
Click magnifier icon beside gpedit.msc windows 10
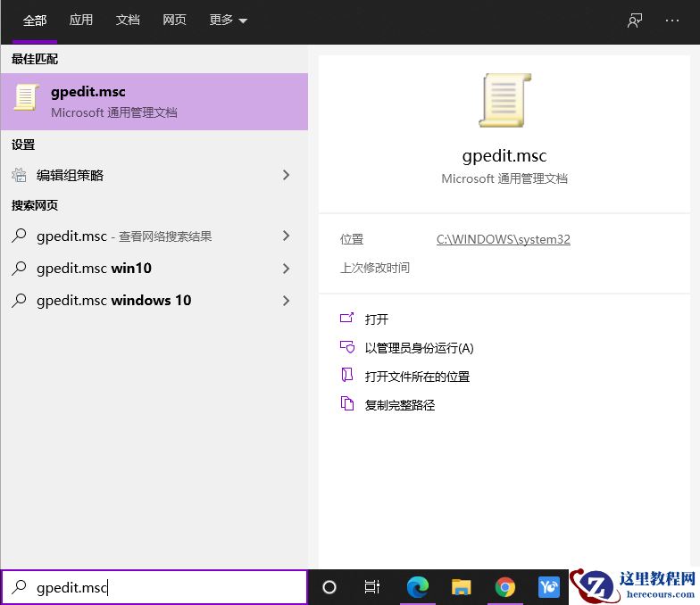pyautogui.click(x=20, y=300)
